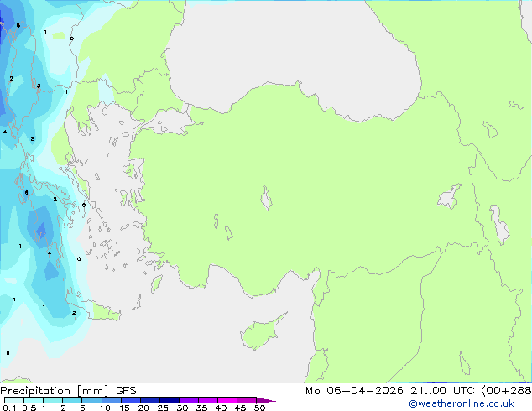Image resolution: width=532 pixels, height=411 pixels.
Task: Click the legend swatch between 20 and 25
Action: point(150,400)
